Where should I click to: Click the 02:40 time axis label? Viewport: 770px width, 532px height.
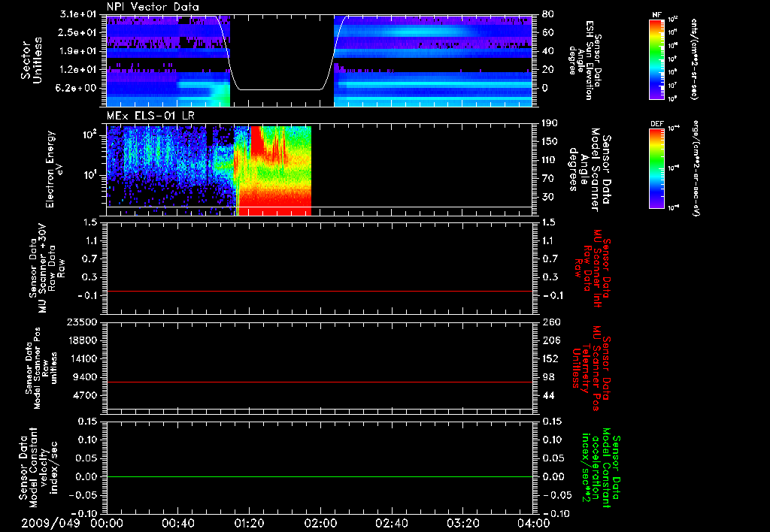(391, 523)
